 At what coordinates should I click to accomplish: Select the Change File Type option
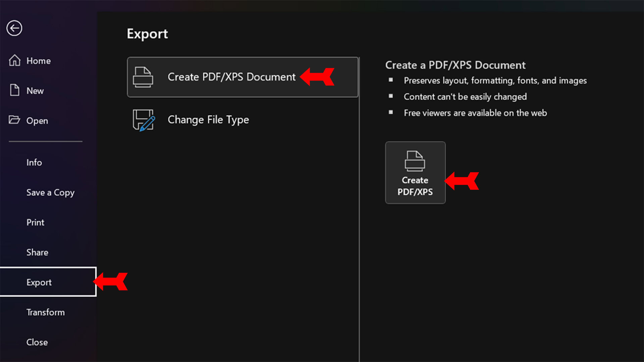tap(208, 120)
